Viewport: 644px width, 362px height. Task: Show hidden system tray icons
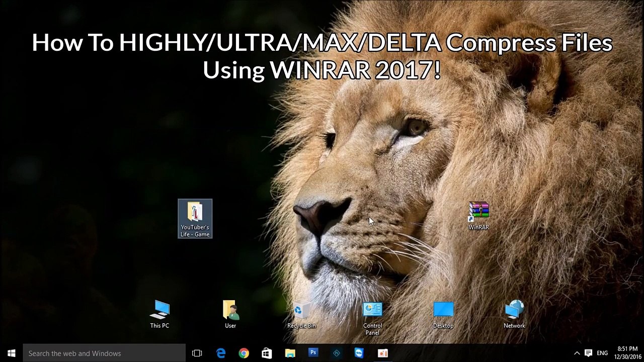577,353
